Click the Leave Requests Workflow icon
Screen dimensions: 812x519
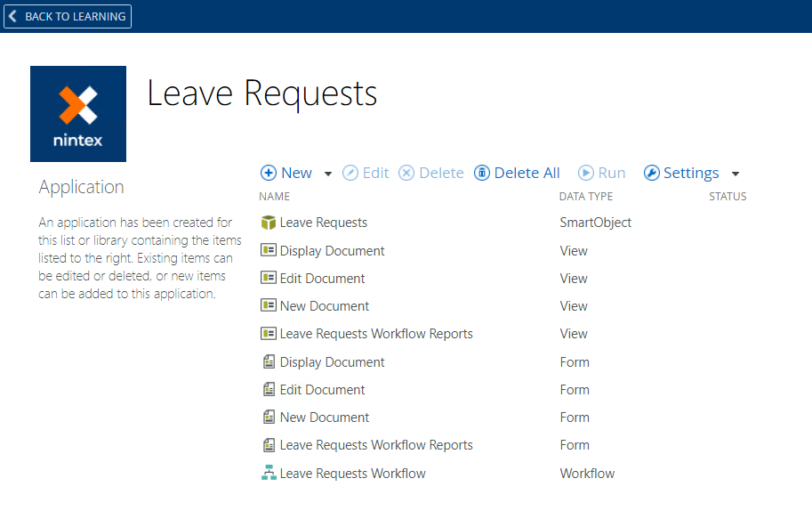coord(269,474)
